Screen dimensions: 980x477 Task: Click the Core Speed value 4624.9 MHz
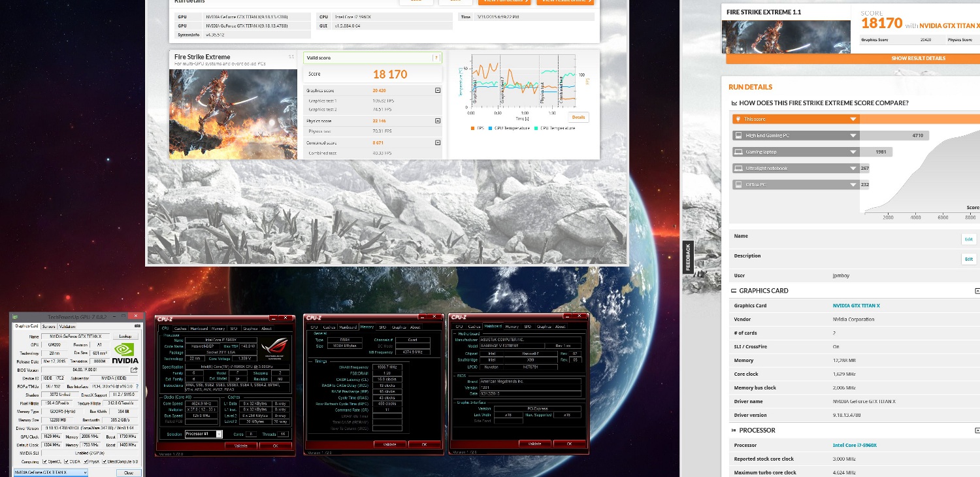[x=202, y=403]
